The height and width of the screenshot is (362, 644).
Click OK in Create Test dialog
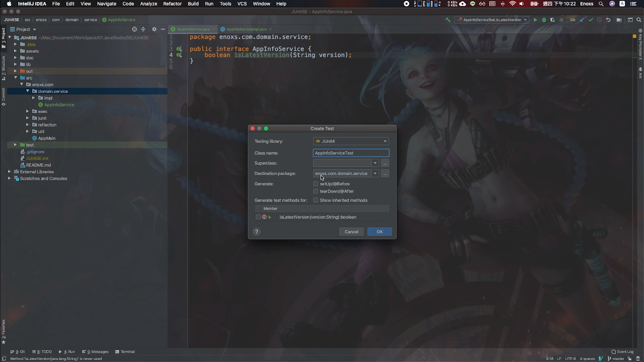point(380,232)
